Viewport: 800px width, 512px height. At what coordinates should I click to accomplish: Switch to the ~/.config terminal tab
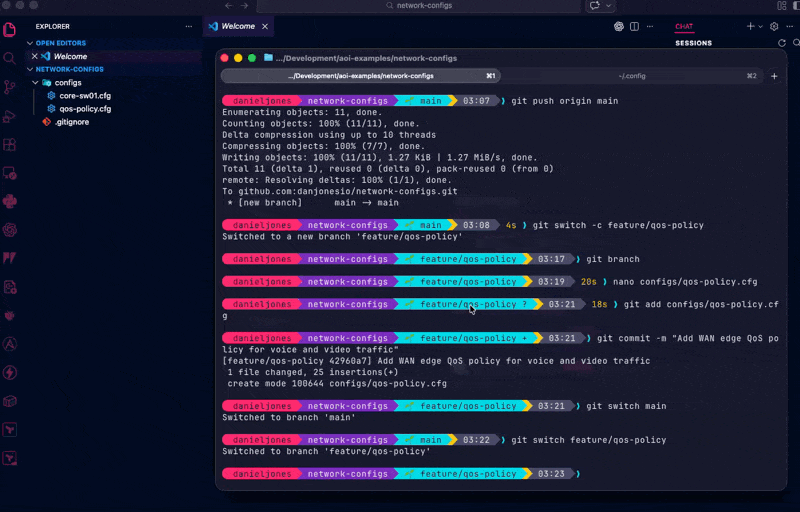click(631, 76)
